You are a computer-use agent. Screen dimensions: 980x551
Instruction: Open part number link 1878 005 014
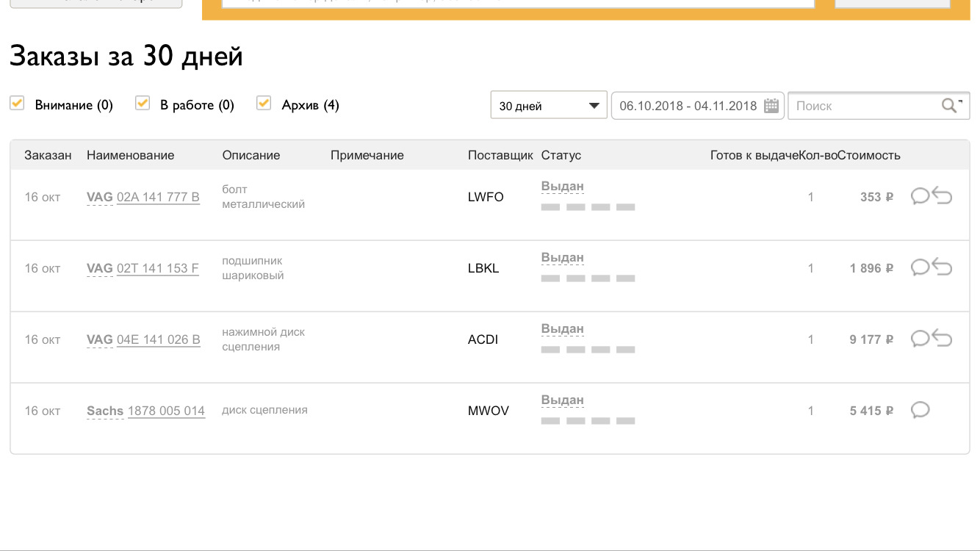(166, 411)
